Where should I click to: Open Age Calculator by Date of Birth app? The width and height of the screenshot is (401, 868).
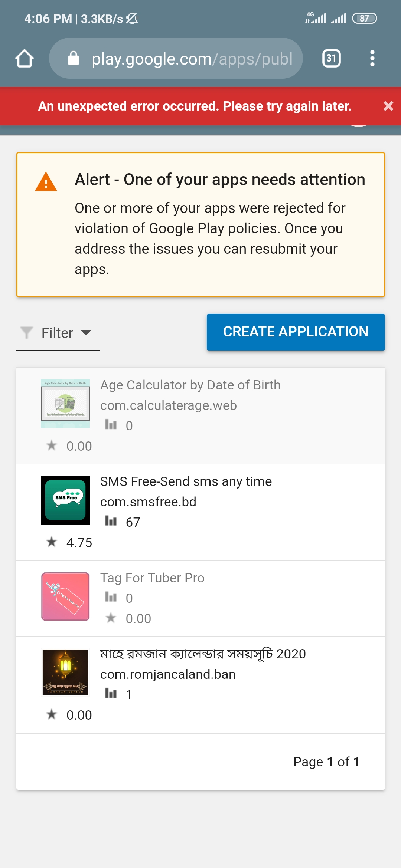190,385
